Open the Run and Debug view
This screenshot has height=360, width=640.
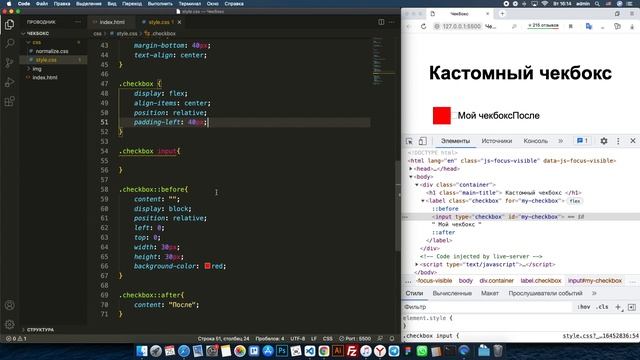coord(9,82)
